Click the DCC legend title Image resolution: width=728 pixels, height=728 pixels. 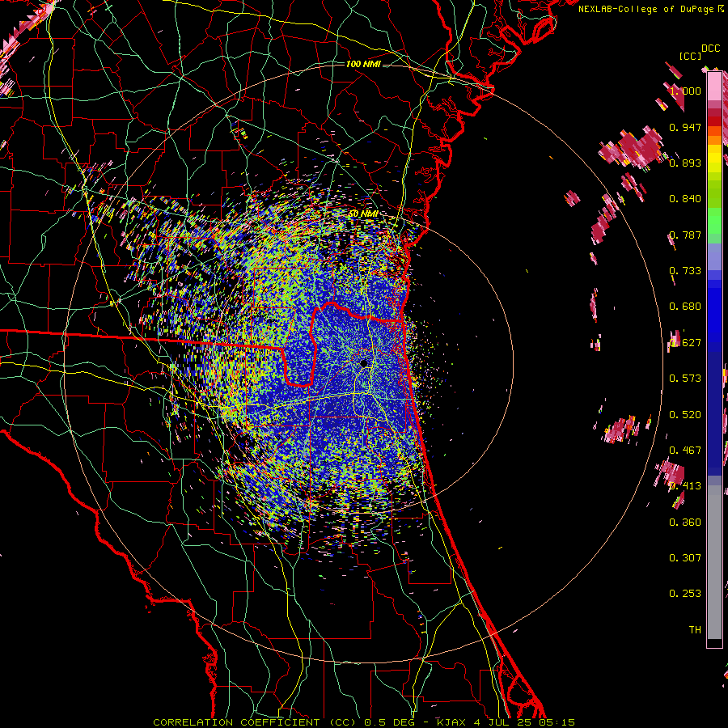click(710, 49)
